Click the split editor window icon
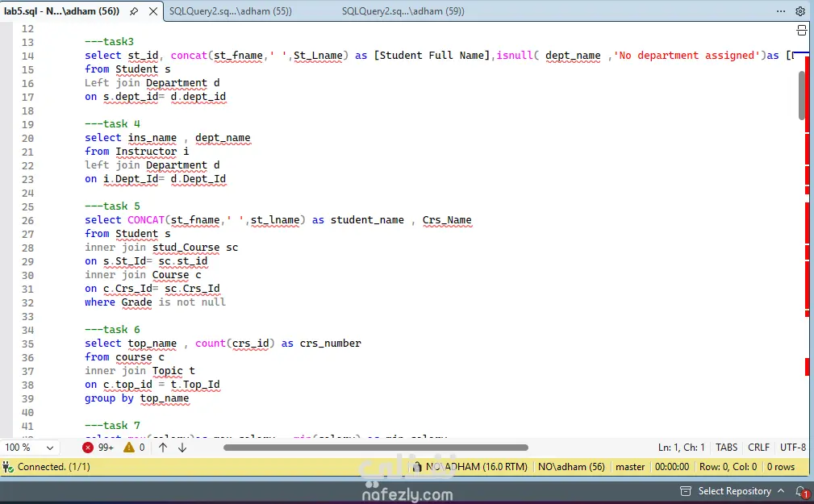 802,31
